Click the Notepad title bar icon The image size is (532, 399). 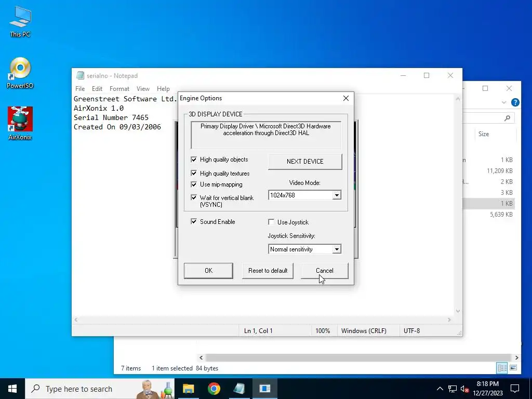pyautogui.click(x=80, y=76)
